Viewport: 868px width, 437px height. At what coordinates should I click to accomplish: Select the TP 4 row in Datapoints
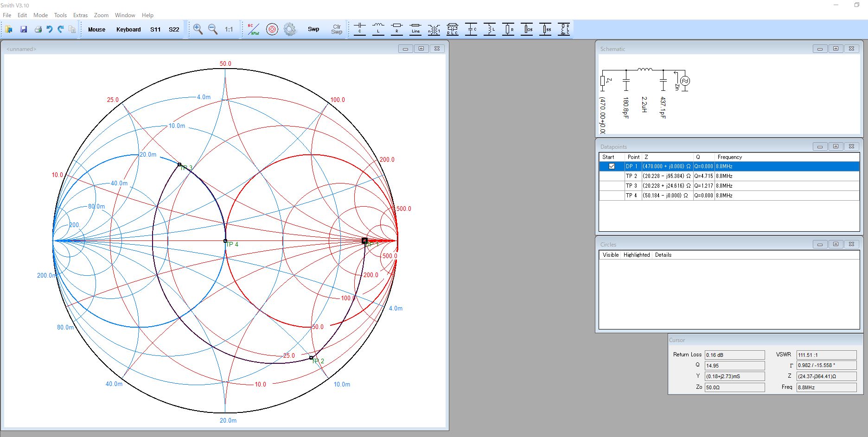click(729, 196)
